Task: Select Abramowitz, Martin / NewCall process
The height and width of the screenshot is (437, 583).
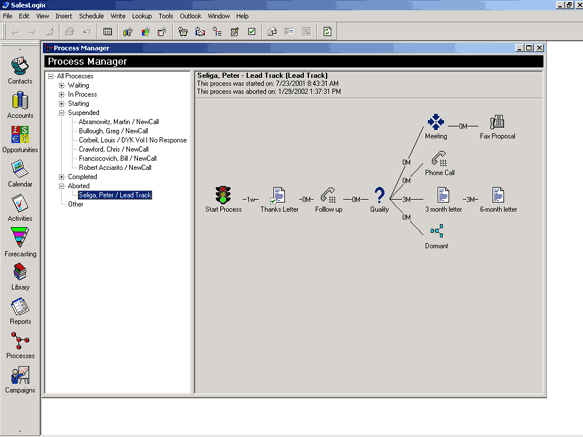Action: (119, 122)
